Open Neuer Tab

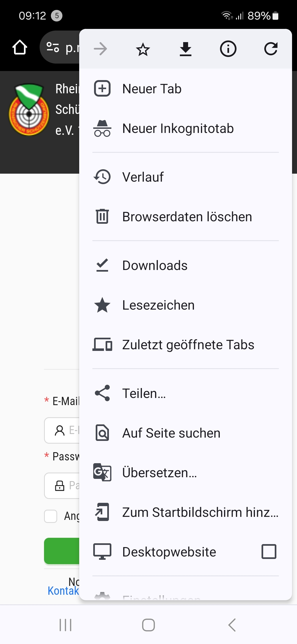[x=186, y=89]
